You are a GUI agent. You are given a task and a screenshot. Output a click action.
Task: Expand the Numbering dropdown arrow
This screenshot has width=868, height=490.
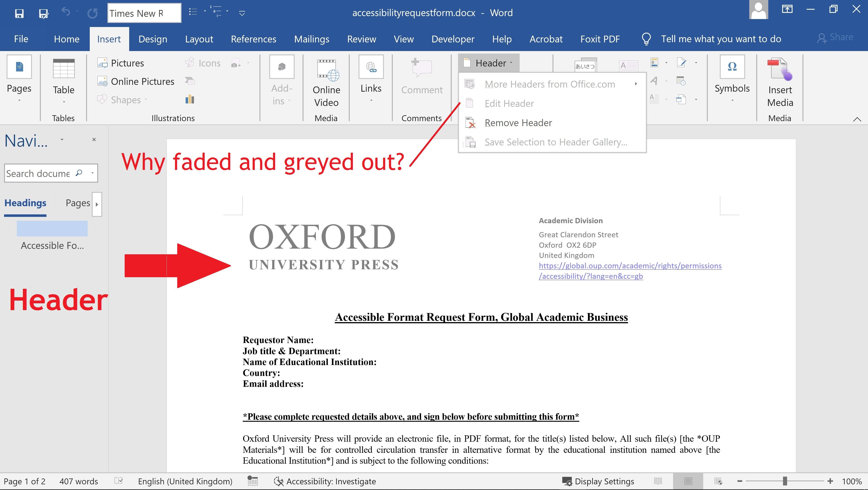[227, 12]
